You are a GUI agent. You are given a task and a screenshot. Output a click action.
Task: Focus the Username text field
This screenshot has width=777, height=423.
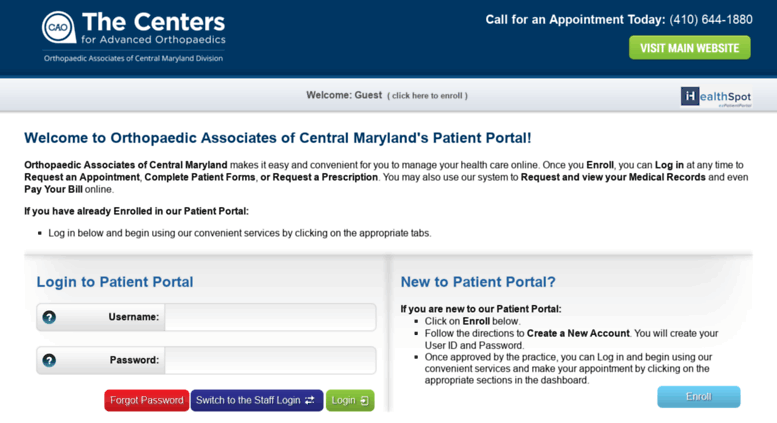270,317
